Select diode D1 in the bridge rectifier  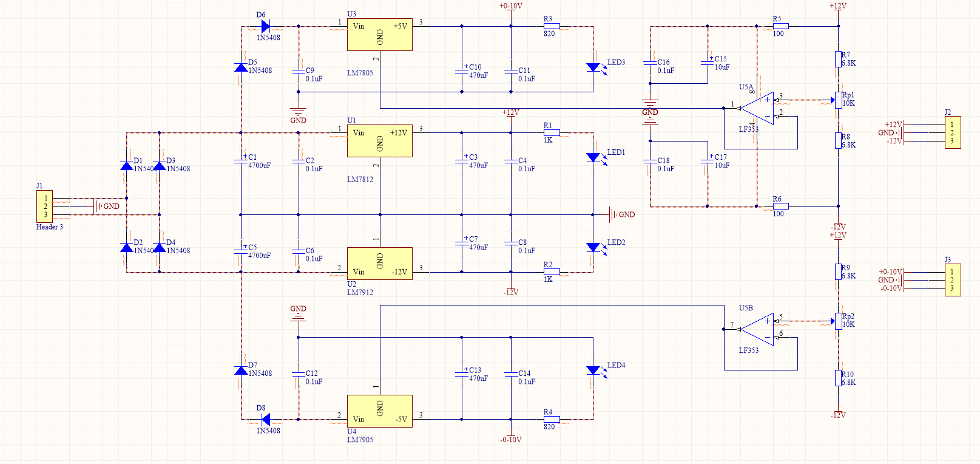126,165
